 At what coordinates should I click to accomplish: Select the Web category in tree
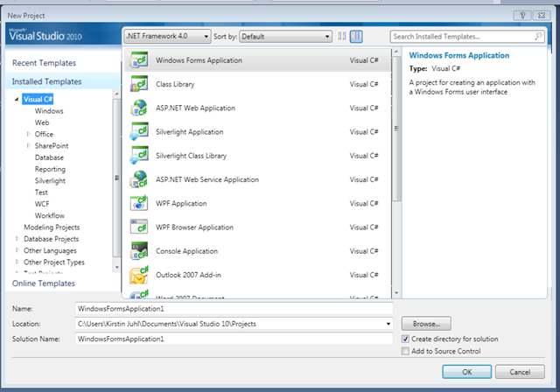click(42, 122)
